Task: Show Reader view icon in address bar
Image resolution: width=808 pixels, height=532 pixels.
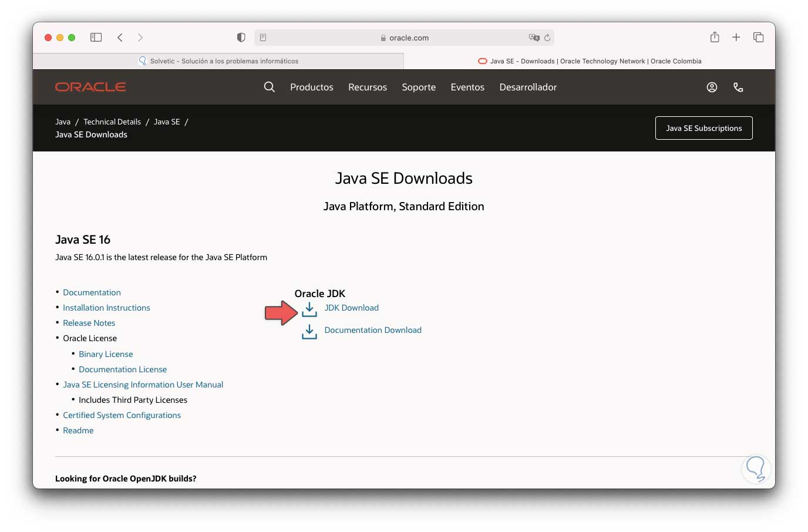Action: (x=263, y=38)
